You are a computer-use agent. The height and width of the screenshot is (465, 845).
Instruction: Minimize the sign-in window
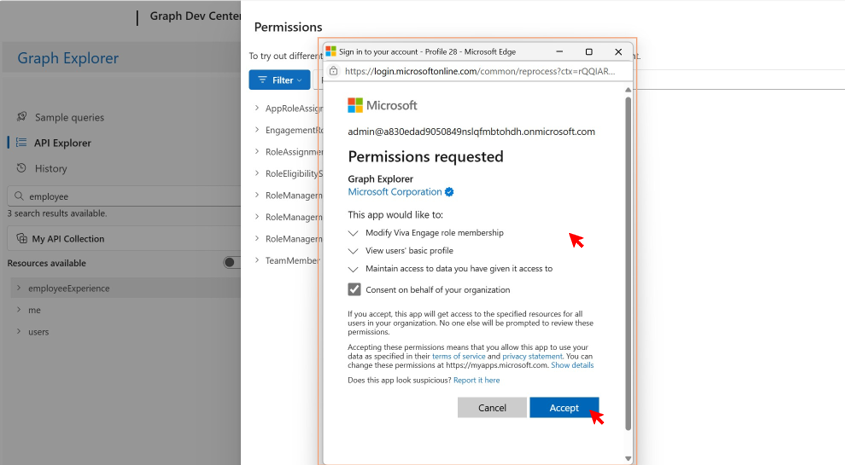coord(559,52)
